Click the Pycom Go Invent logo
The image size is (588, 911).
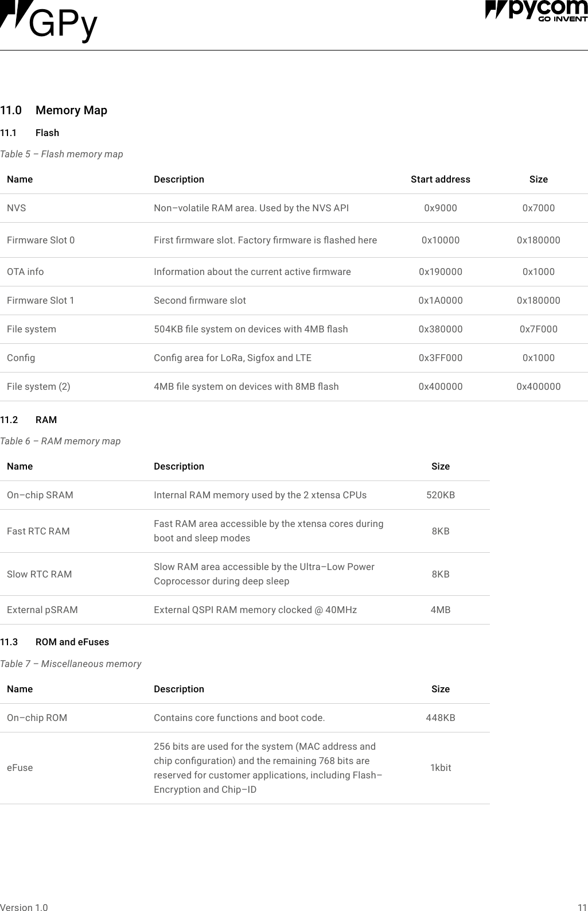536,11
